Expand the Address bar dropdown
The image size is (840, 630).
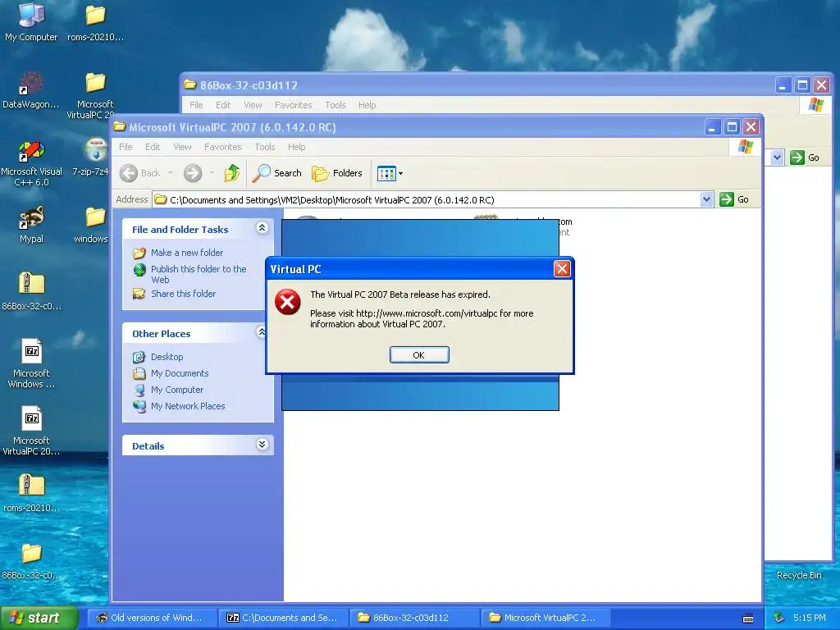coord(706,199)
